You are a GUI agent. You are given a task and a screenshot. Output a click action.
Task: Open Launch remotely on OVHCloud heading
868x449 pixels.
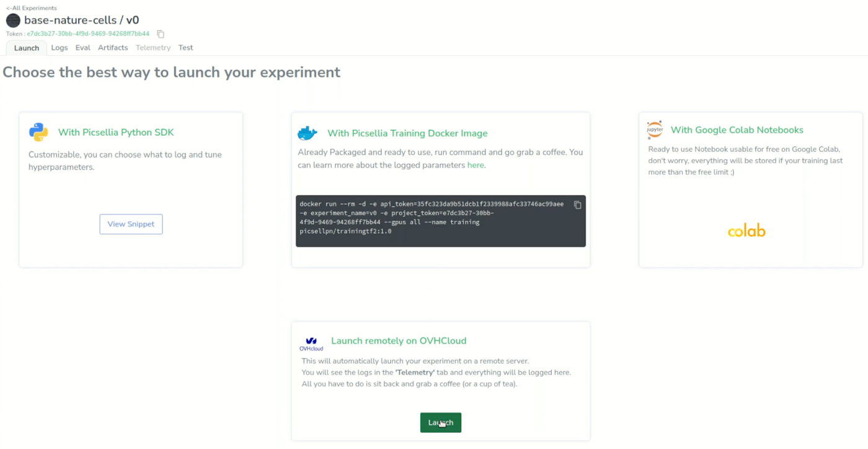(399, 340)
